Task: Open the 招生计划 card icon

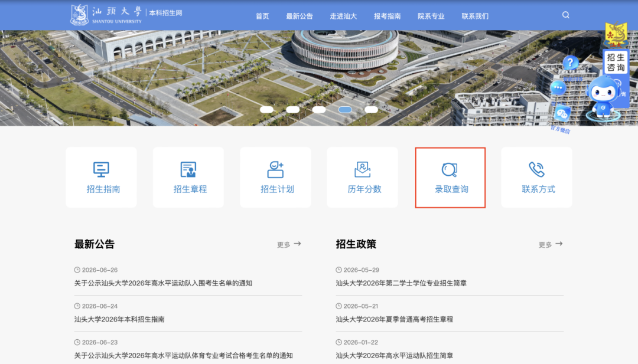Action: [275, 169]
